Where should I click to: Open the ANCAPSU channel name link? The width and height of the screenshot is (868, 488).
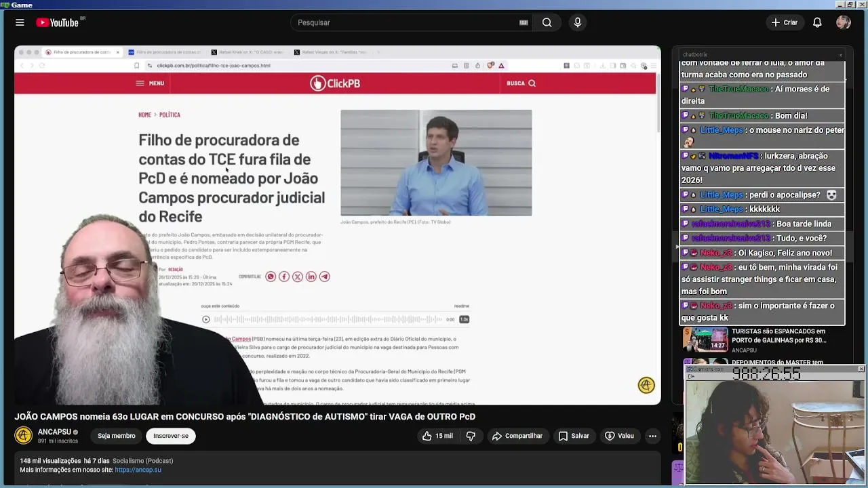54,432
